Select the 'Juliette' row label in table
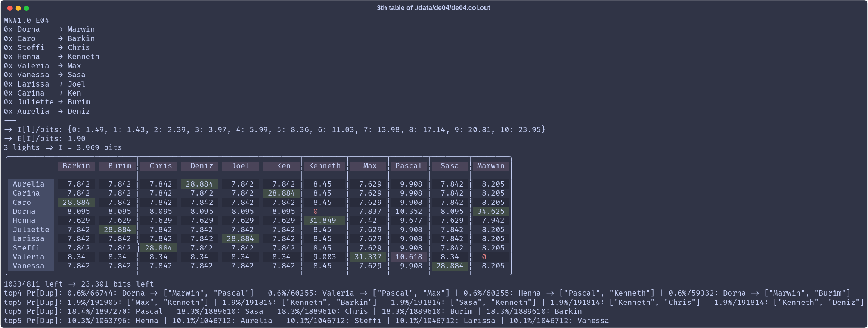This screenshot has width=868, height=328. [31, 229]
